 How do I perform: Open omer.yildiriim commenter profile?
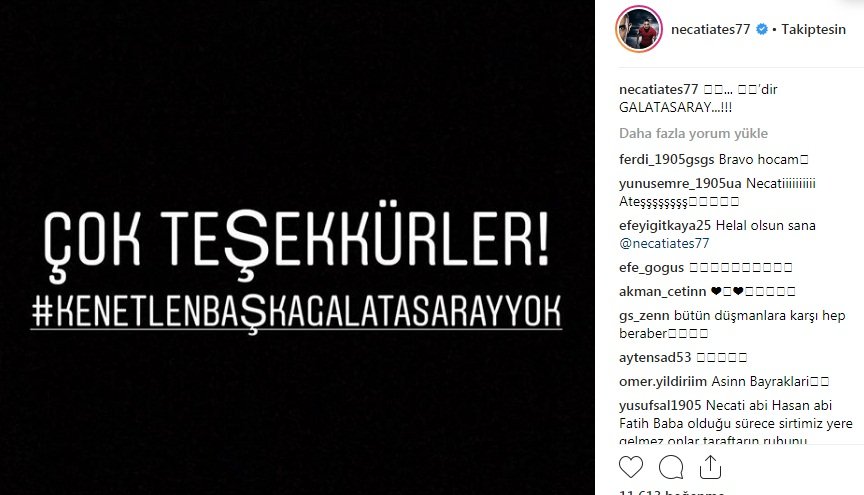coord(663,381)
